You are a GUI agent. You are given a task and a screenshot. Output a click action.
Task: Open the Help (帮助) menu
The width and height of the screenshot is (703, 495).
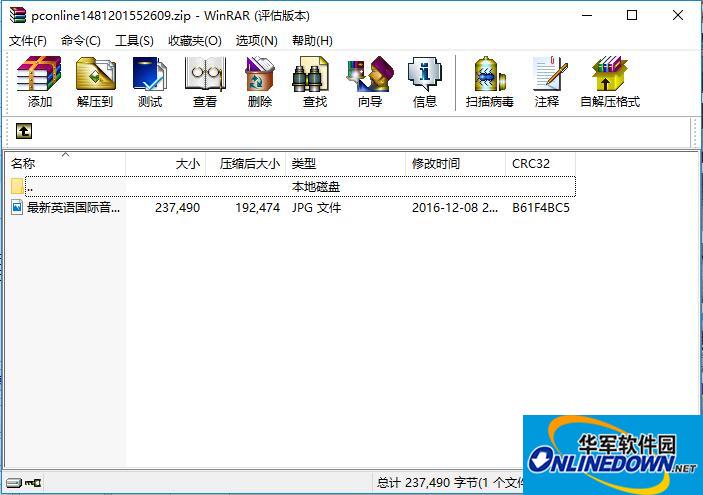[x=312, y=41]
